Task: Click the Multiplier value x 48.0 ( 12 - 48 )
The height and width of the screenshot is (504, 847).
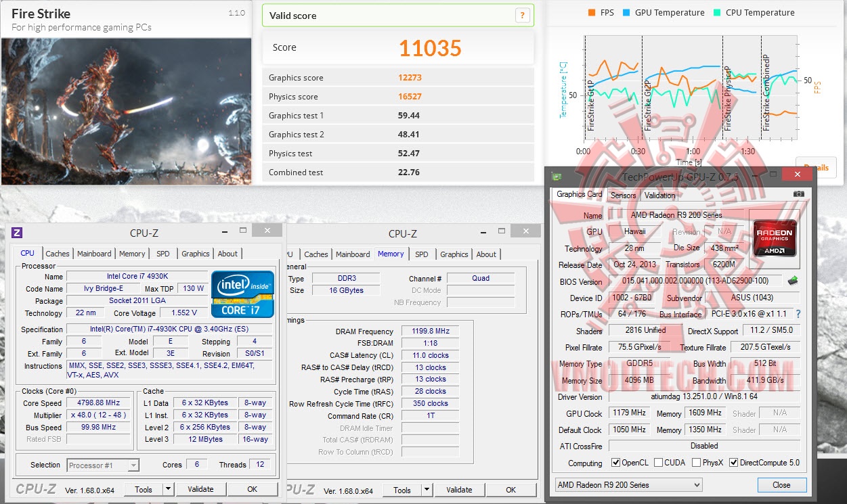Action: tap(99, 415)
